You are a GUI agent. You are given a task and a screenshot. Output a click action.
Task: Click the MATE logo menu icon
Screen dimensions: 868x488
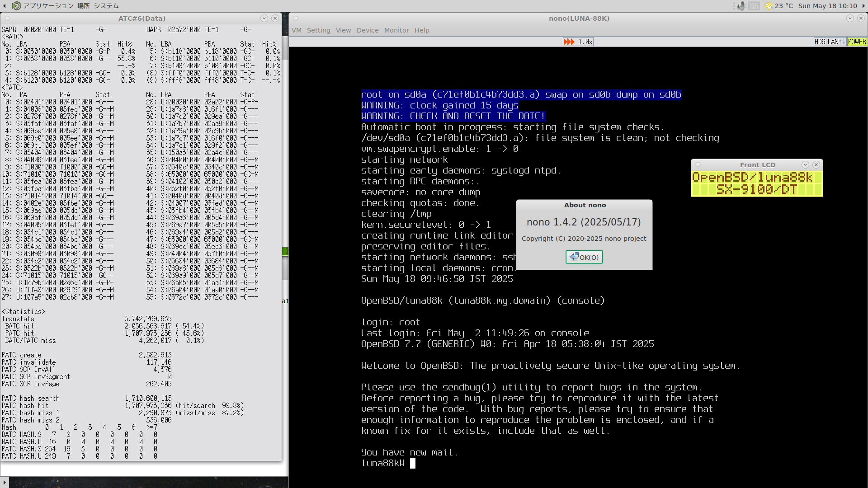(17, 6)
